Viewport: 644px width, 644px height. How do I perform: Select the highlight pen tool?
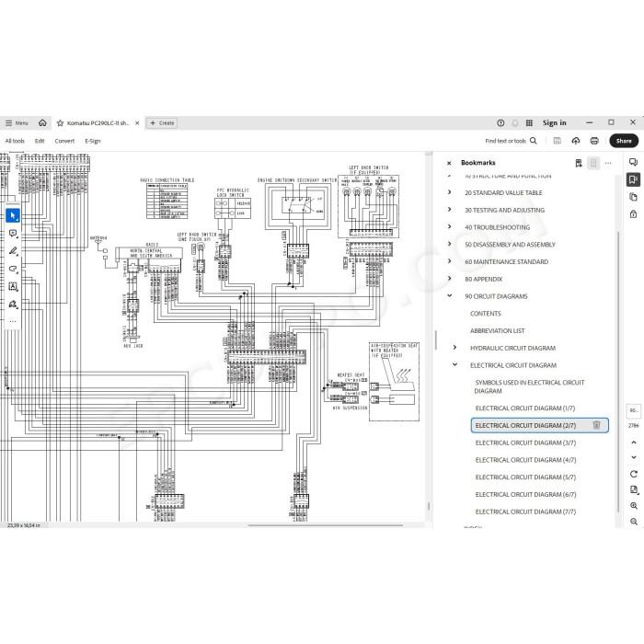(x=13, y=251)
